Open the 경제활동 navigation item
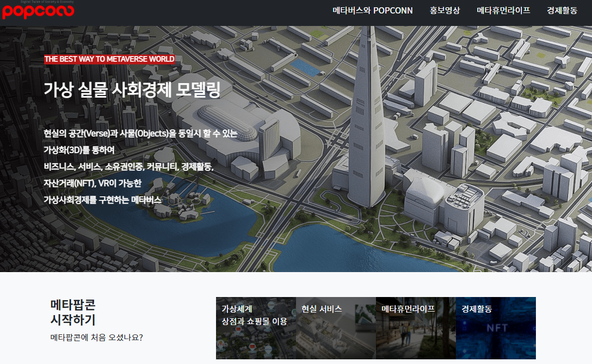 [x=562, y=10]
